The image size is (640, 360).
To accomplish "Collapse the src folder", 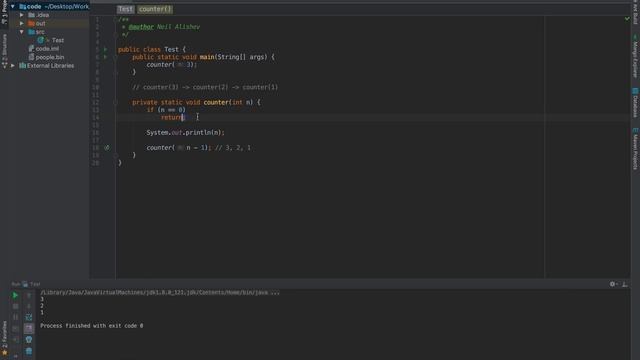I will [x=22, y=32].
